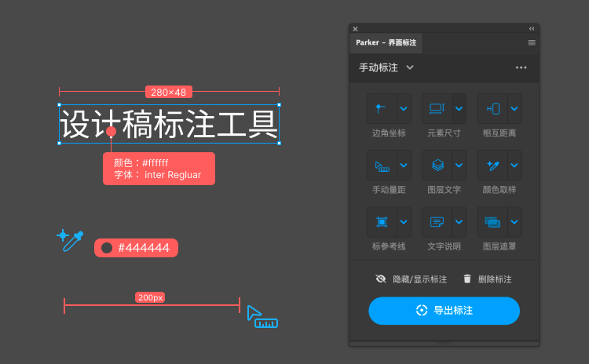589x364 pixels.
Task: Open options arrow beside 手动量距
Action: (404, 166)
